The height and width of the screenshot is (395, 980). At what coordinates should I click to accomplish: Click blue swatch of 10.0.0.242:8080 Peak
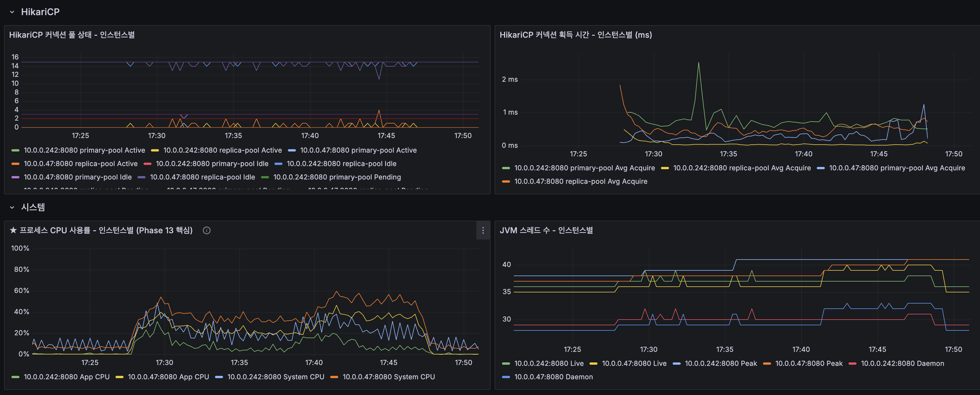point(676,364)
